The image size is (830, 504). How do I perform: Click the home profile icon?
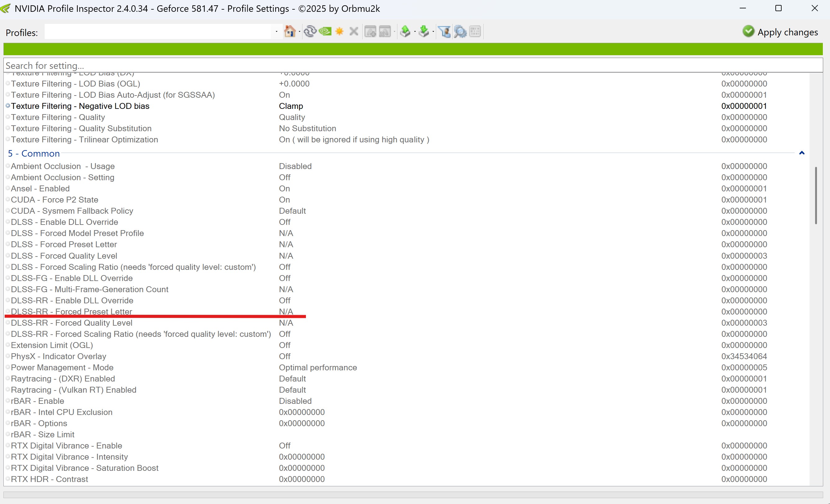pyautogui.click(x=289, y=32)
